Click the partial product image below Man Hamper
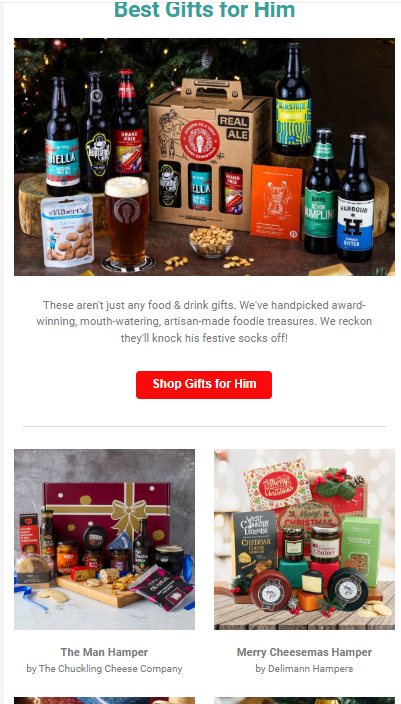The image size is (401, 704). point(104,700)
